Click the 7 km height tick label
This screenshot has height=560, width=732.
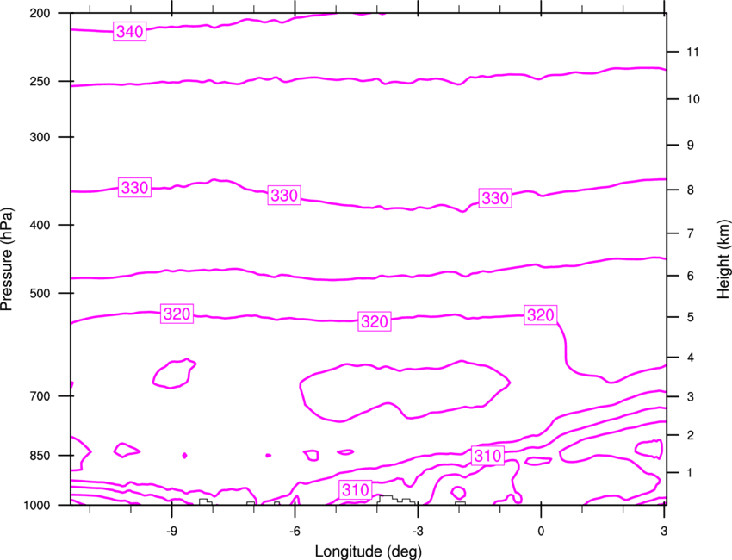click(690, 233)
